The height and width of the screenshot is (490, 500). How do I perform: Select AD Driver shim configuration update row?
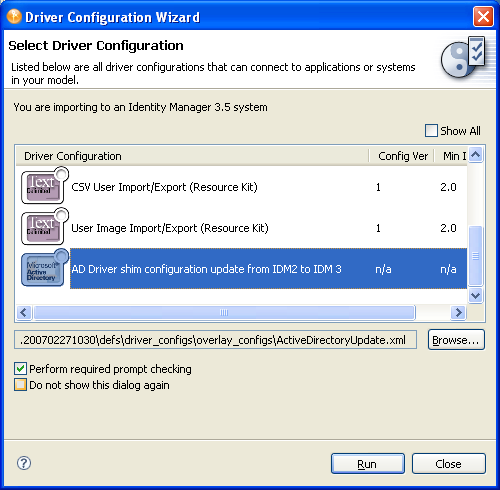tap(242, 269)
